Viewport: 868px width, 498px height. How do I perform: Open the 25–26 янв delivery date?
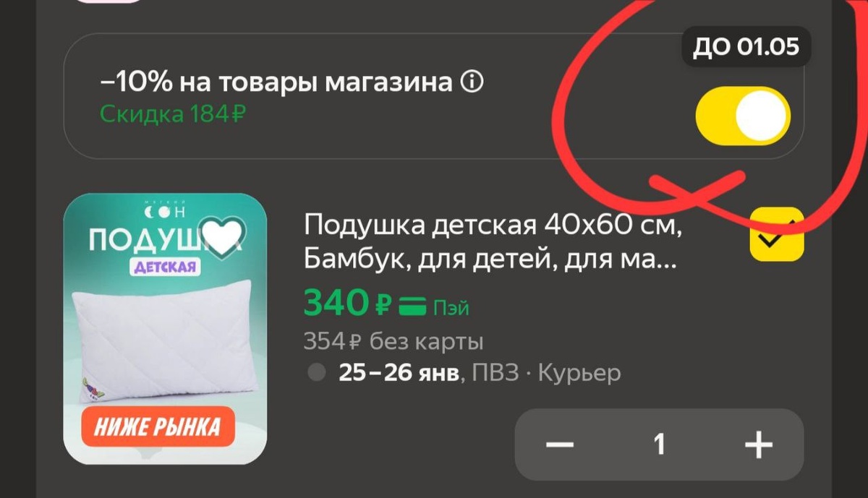399,373
